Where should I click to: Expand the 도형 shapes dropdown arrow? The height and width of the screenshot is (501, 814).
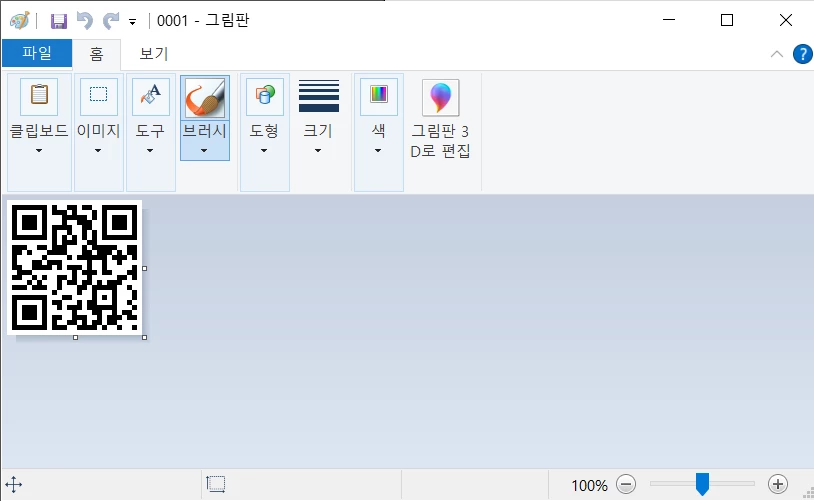tap(264, 151)
